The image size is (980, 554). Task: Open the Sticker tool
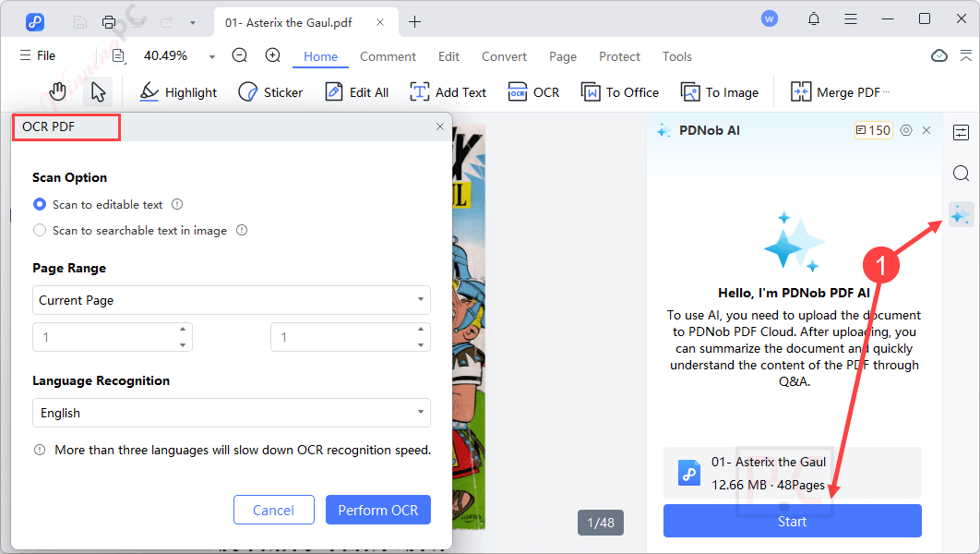pyautogui.click(x=270, y=91)
